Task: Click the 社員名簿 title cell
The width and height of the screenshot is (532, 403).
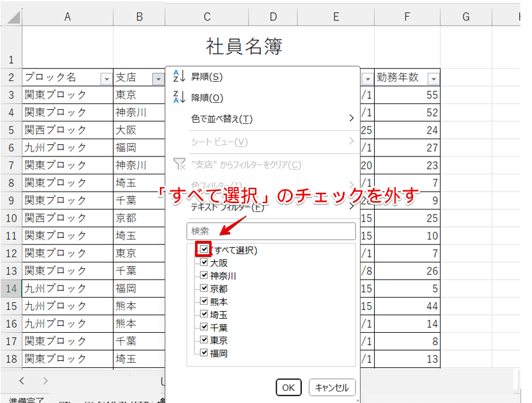Action: (244, 47)
